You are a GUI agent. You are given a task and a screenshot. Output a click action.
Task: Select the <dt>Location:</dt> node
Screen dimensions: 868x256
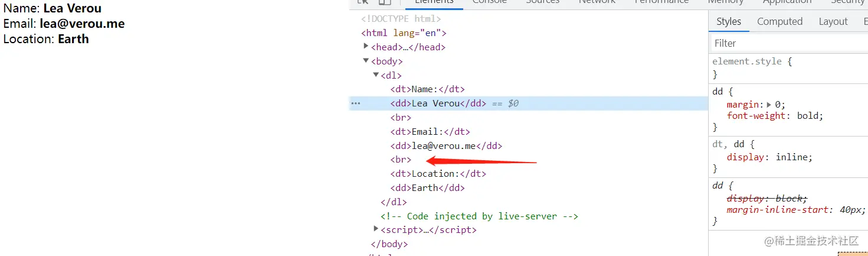tap(438, 174)
